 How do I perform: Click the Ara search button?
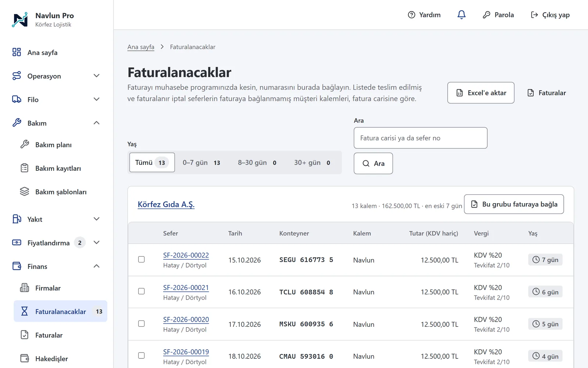tap(373, 163)
